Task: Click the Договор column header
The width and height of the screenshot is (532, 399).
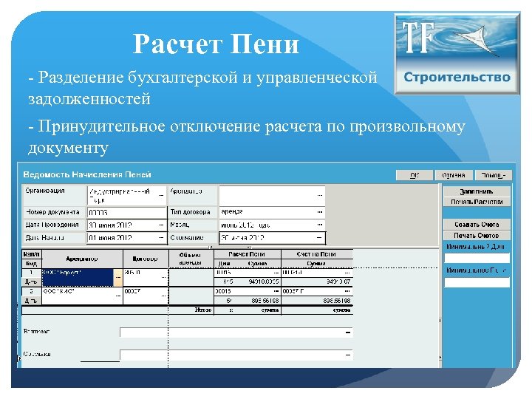Action: click(x=146, y=259)
